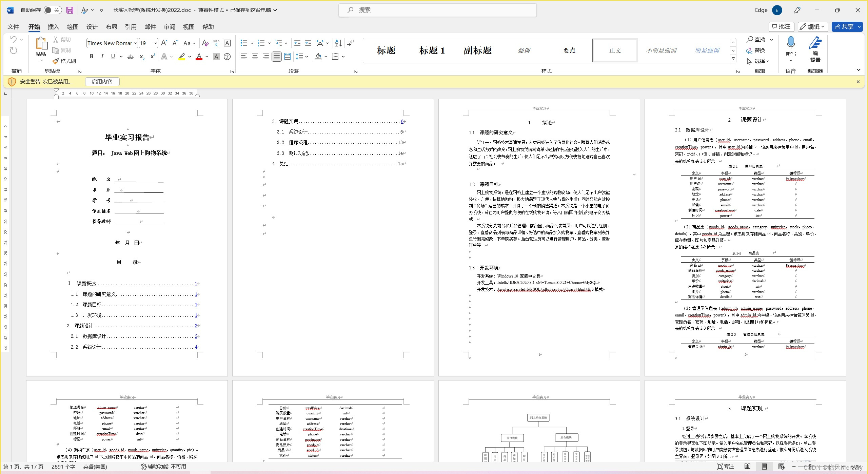Click the Paste clipboard icon
The width and height of the screenshot is (868, 474).
pos(41,44)
